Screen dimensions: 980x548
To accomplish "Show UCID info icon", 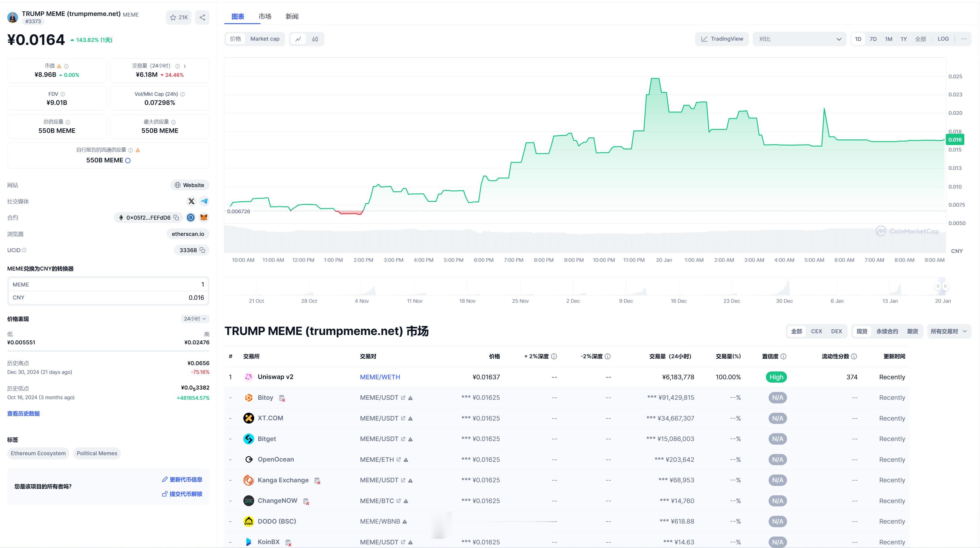I will pos(24,250).
